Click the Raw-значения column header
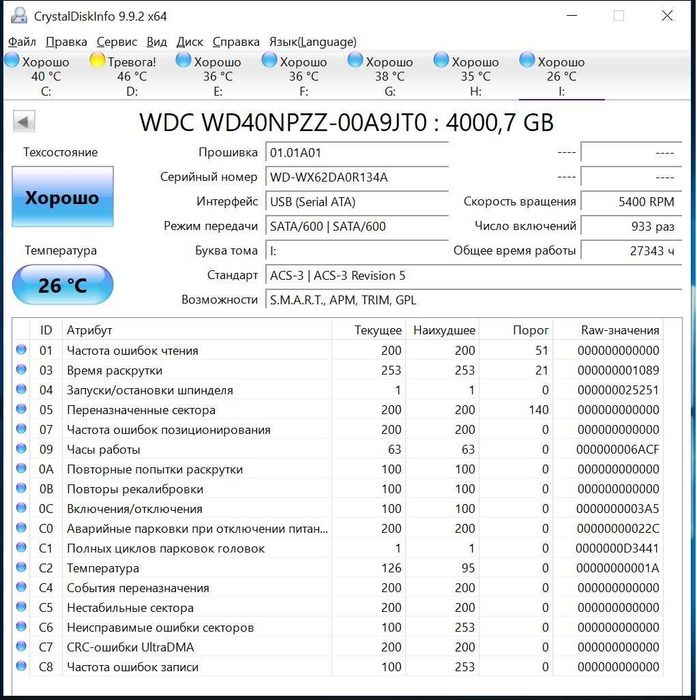This screenshot has height=700, width=697. point(608,330)
